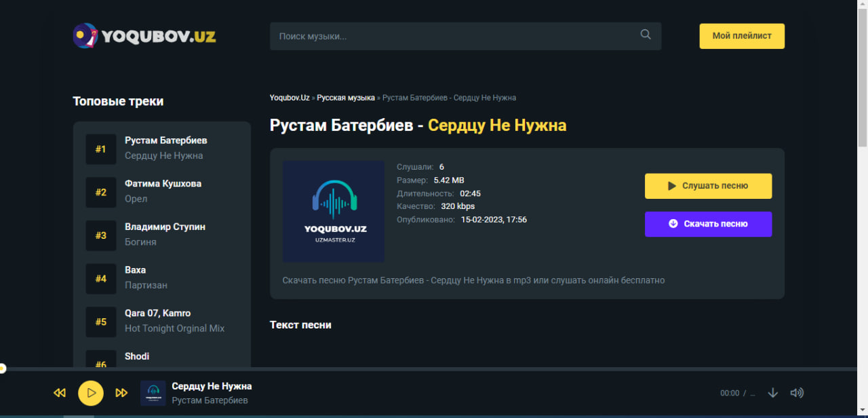Open Русская музыка breadcrumb link
The height and width of the screenshot is (418, 868).
[x=346, y=98]
